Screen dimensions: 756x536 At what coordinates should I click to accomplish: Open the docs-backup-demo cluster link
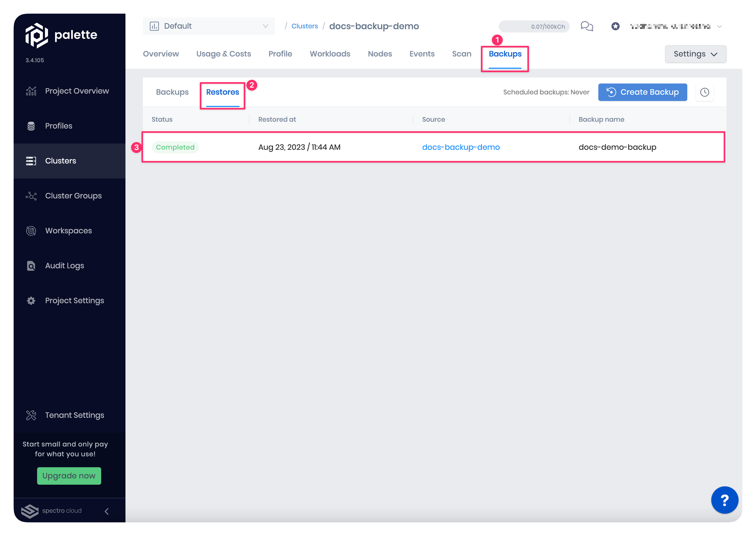click(461, 147)
